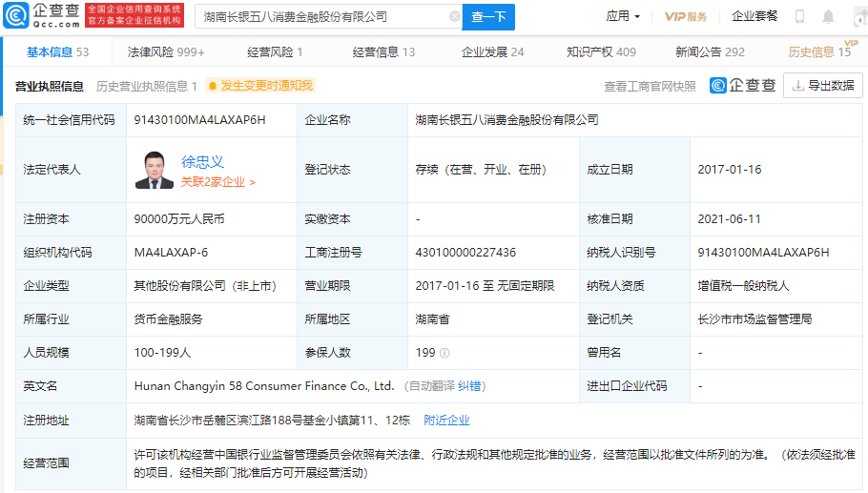Open 附近企业 link by address
This screenshot has height=493, width=868.
coord(446,420)
